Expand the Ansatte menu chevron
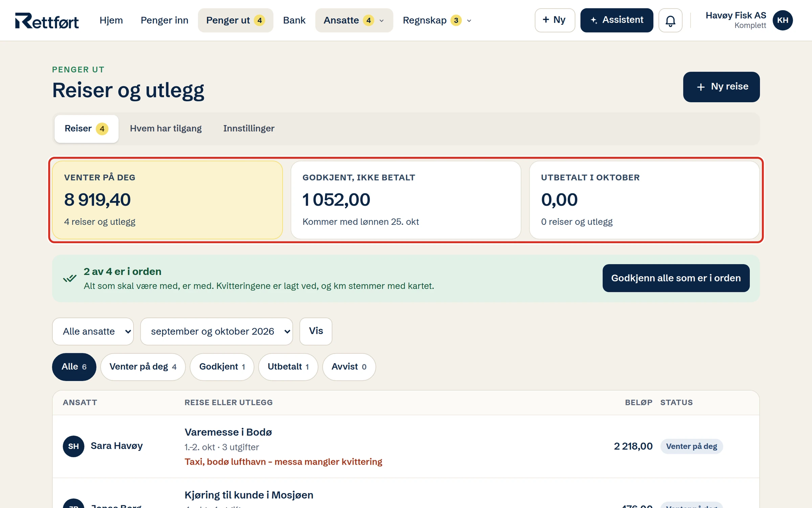The width and height of the screenshot is (812, 508). 382,21
